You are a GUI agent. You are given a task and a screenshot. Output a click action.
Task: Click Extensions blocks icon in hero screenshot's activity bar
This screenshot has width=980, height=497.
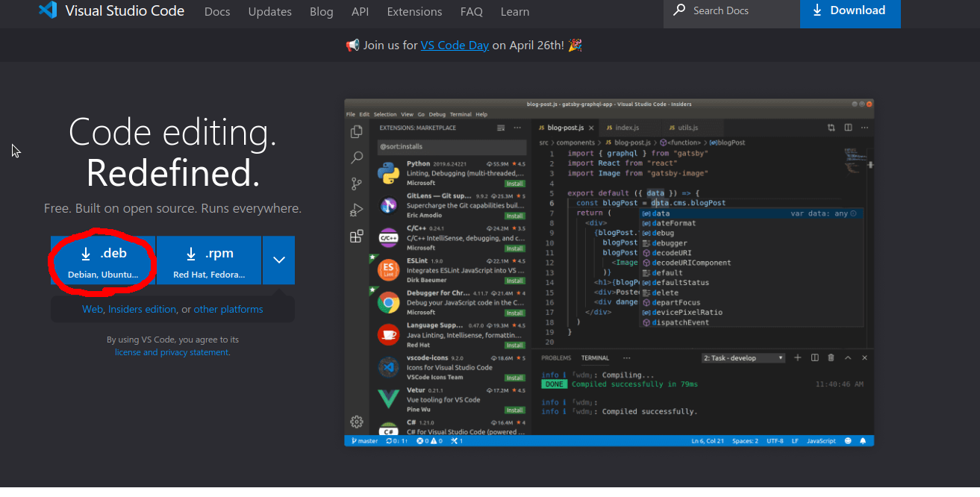[357, 237]
